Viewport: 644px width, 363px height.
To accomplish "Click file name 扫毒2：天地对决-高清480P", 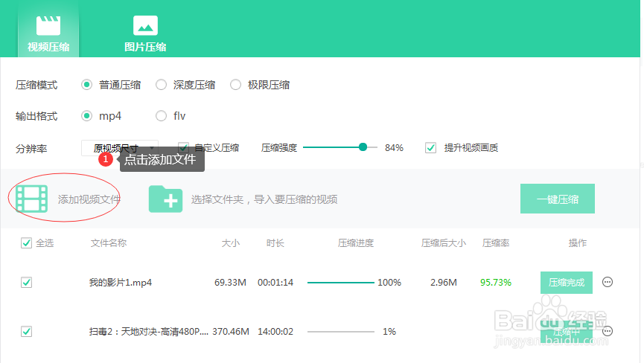I will click(148, 332).
